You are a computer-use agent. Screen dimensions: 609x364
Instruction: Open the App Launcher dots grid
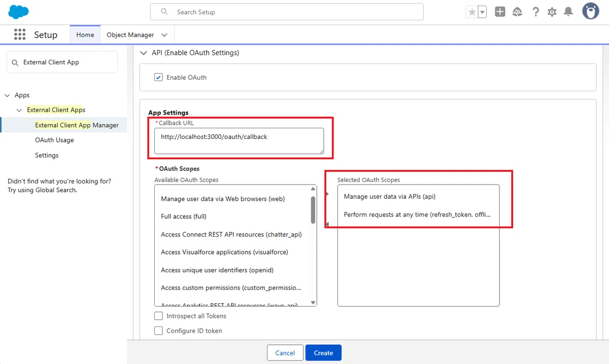tap(20, 34)
